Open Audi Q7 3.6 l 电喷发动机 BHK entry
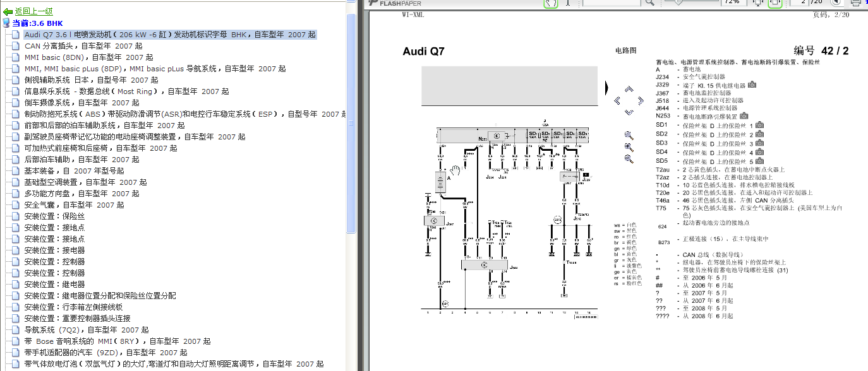868x371 pixels. 170,35
